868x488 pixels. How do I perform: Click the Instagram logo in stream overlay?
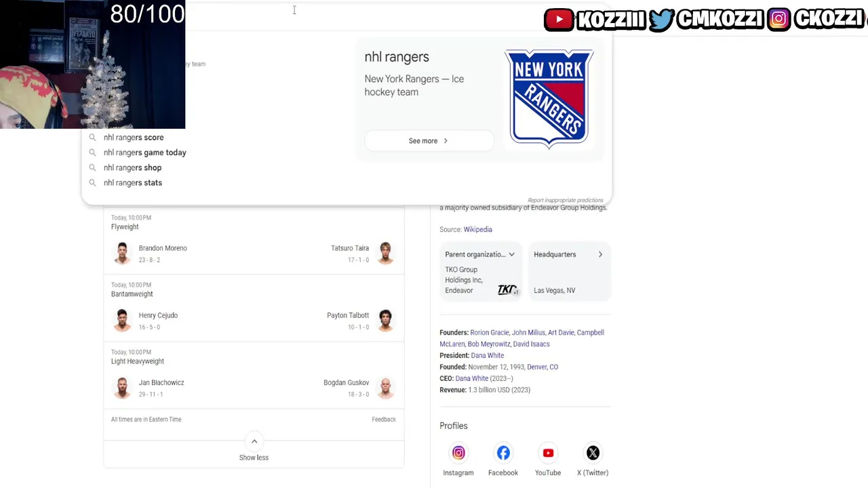click(779, 20)
